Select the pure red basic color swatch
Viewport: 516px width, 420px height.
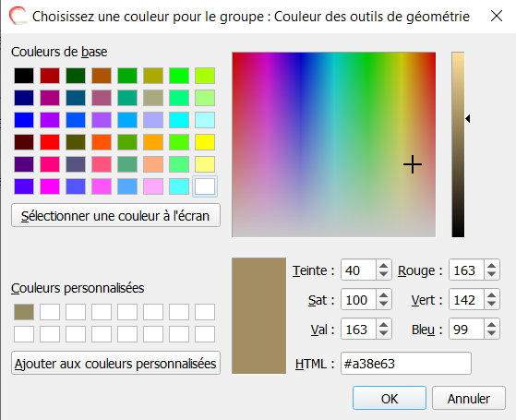coord(50,142)
